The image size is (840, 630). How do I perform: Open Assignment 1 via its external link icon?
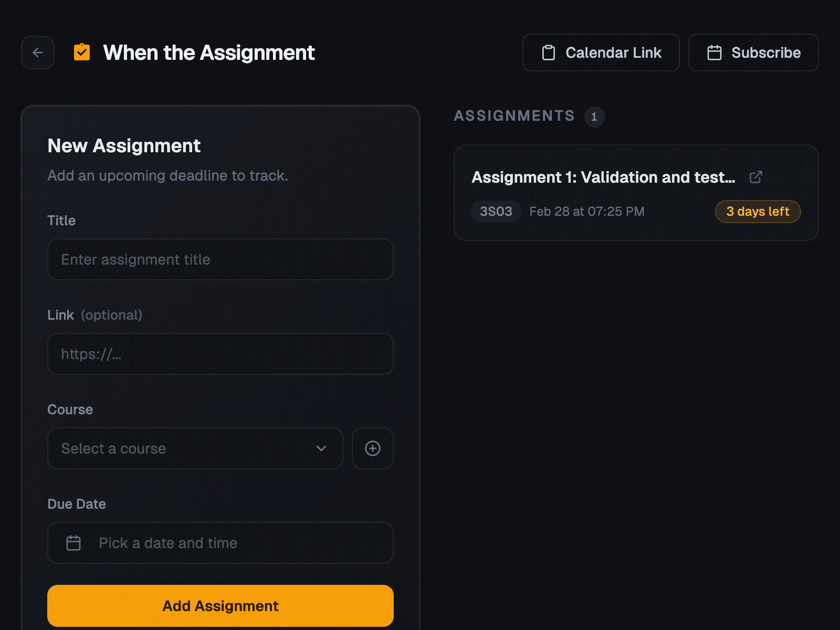pos(756,177)
